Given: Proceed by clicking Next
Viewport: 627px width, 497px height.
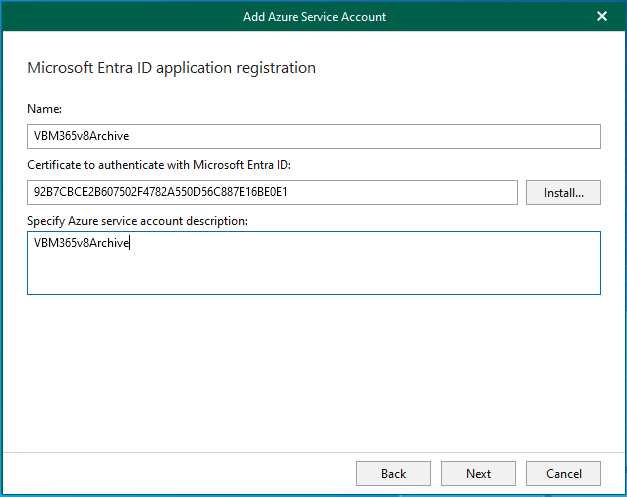Looking at the screenshot, I should [x=478, y=473].
